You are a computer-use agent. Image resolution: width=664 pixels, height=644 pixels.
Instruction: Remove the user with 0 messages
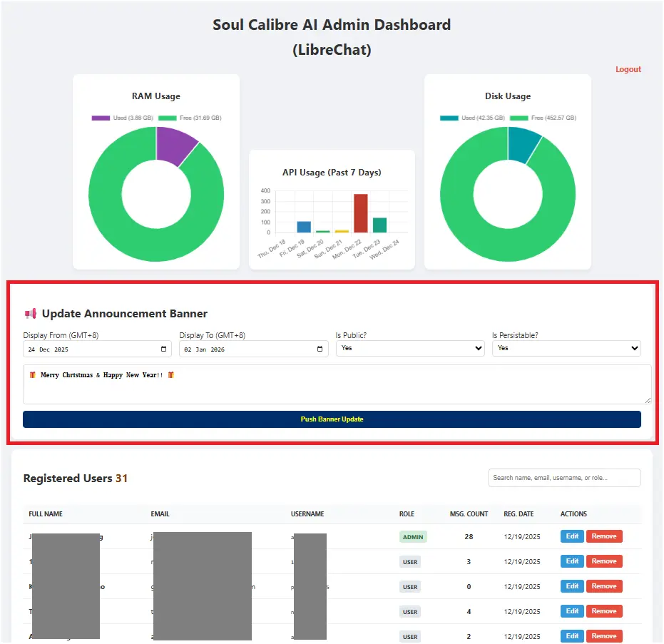point(604,586)
